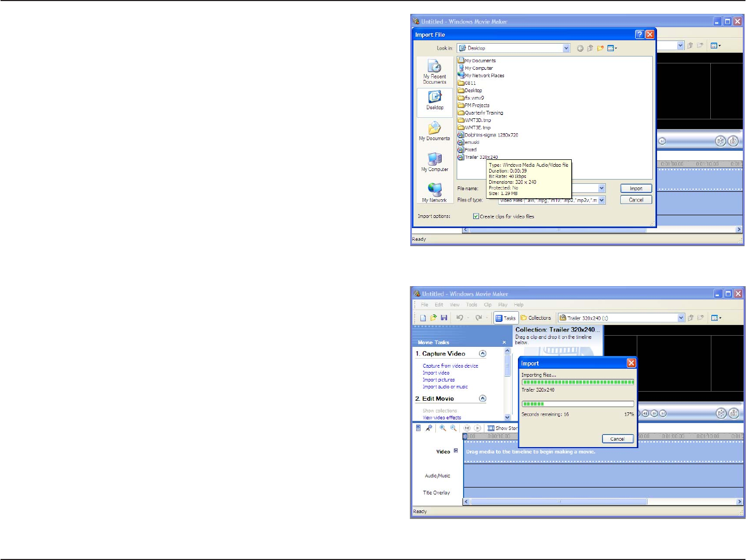Rewind the timeline
This screenshot has width=746, height=560.
467,428
